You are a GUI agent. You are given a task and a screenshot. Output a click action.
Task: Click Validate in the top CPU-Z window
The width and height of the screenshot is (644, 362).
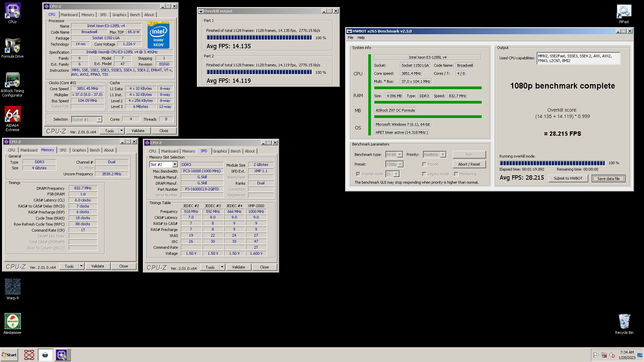[138, 131]
